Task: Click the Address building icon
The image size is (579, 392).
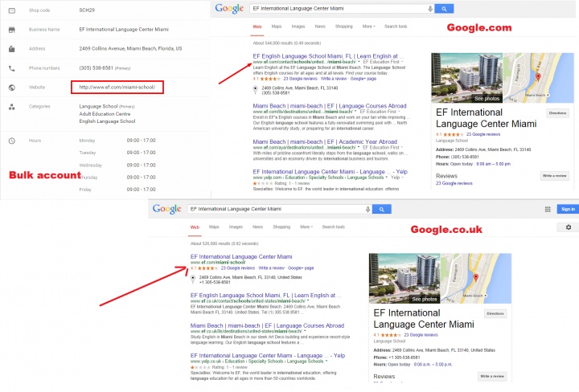Action: tap(12, 49)
